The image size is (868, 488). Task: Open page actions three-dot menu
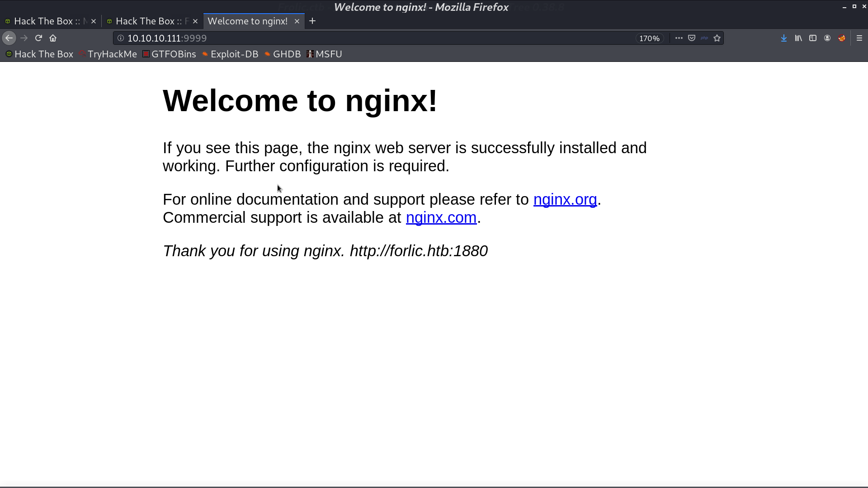[x=679, y=38]
